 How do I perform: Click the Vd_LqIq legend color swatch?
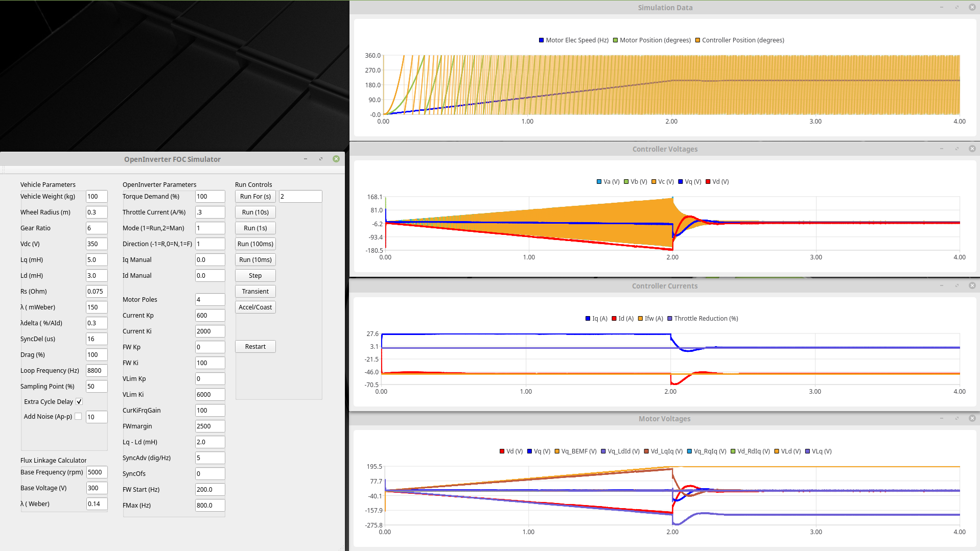[646, 451]
